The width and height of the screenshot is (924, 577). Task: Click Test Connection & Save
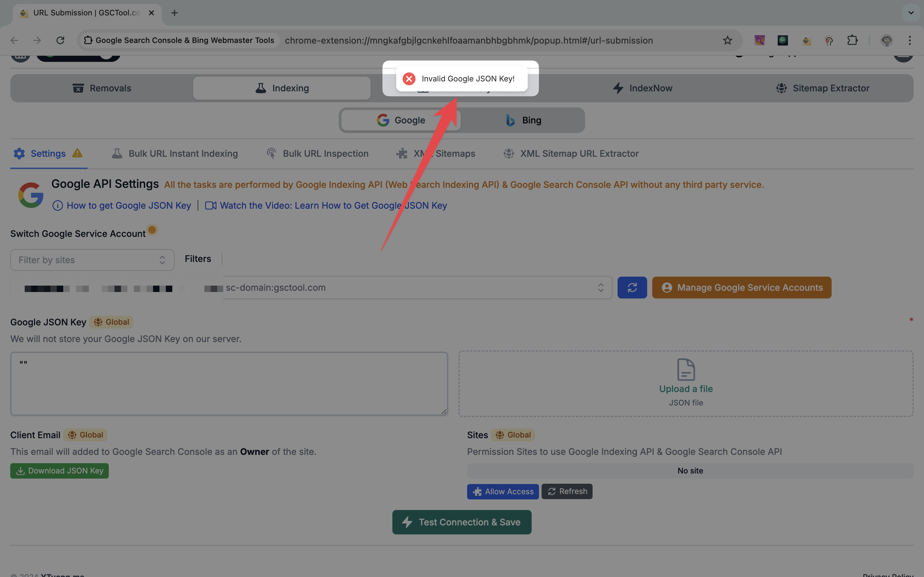point(461,522)
